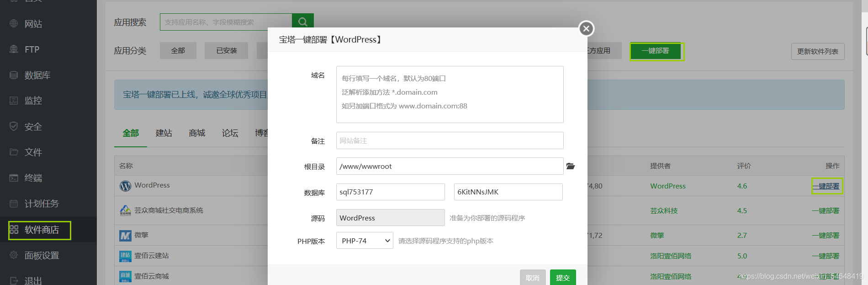Screen dimensions: 868x285
Task: Click the 壹佰云建站 app icon
Action: tap(125, 256)
